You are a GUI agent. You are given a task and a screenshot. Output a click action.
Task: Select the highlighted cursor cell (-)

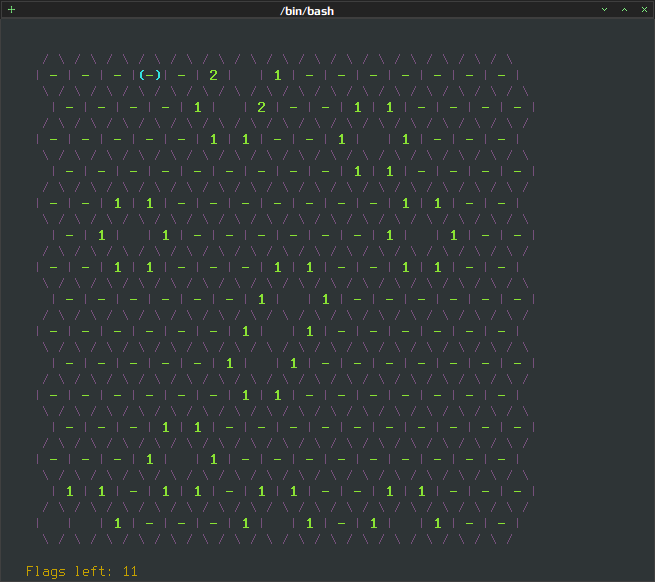pos(150,75)
